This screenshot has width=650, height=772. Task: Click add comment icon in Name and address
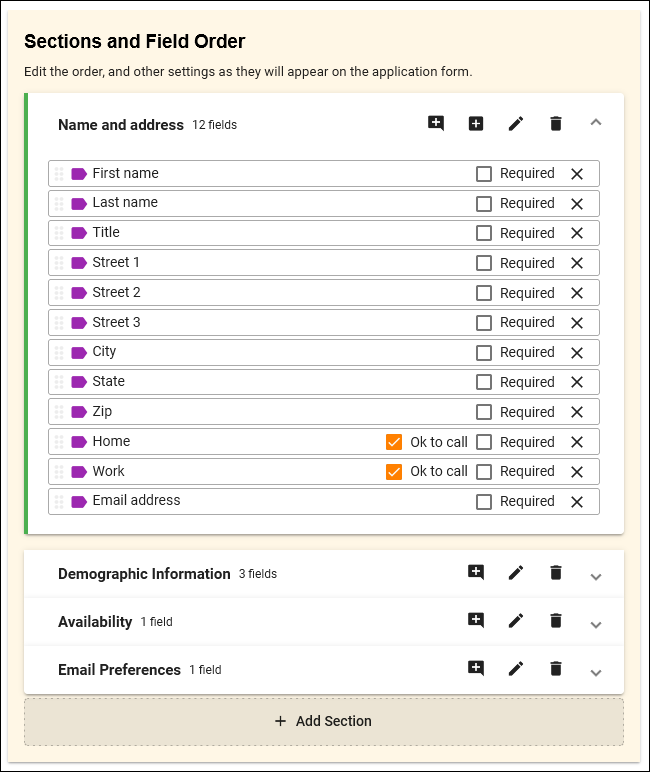click(x=436, y=124)
